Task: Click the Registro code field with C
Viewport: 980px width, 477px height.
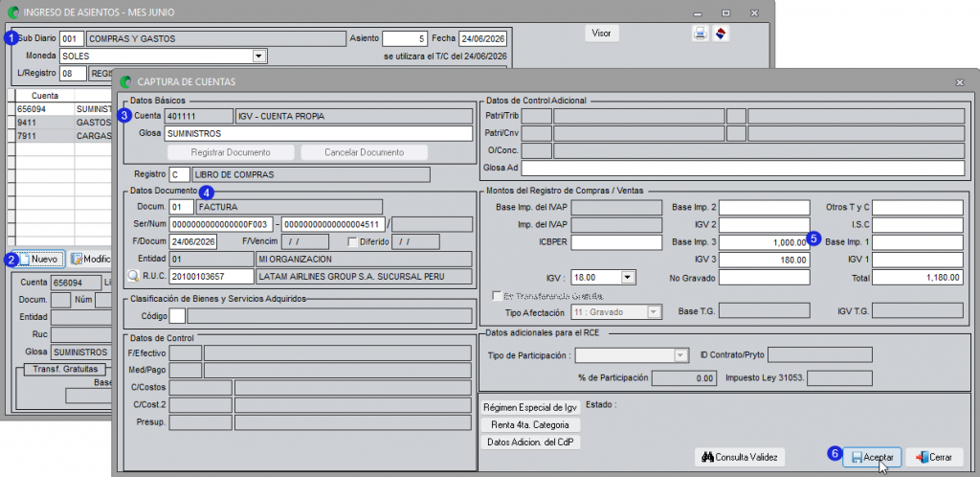Action: click(x=179, y=174)
